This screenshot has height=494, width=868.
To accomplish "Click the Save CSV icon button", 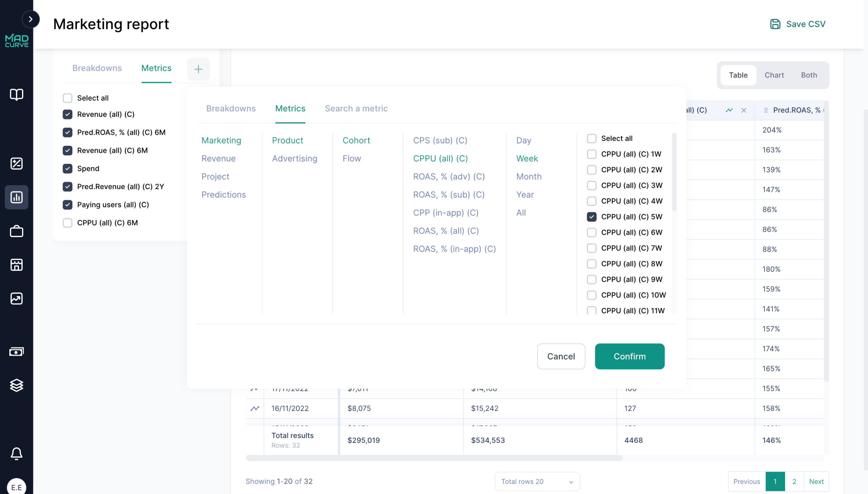I will [775, 24].
